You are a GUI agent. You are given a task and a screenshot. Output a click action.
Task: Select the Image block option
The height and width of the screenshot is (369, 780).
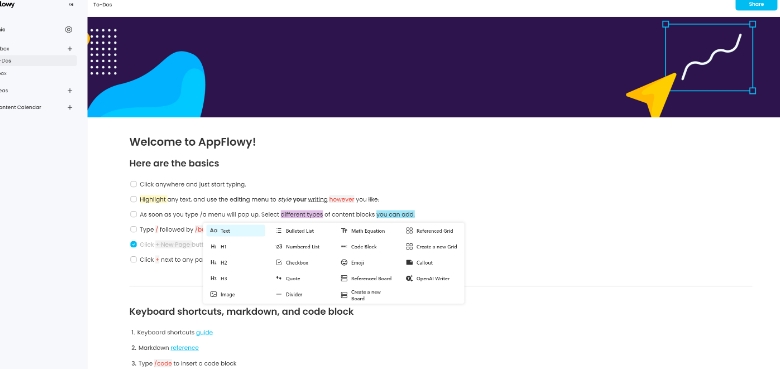(222, 294)
